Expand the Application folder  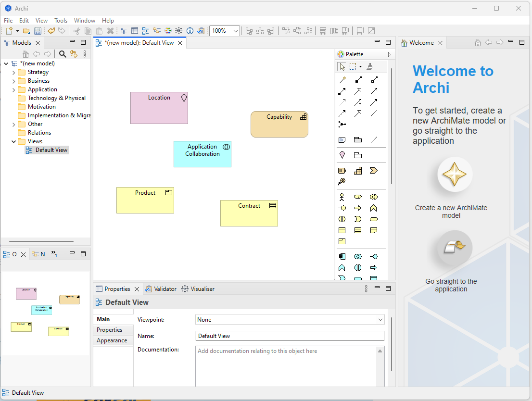[13, 89]
